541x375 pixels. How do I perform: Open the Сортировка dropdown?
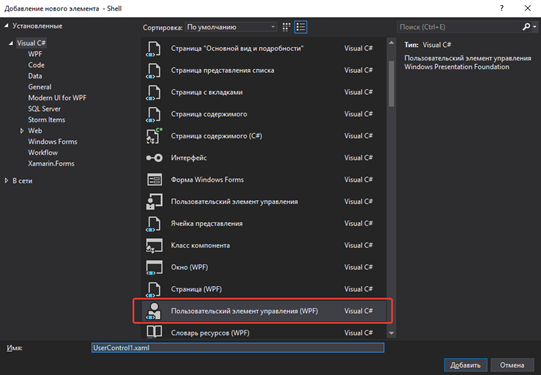click(x=231, y=27)
